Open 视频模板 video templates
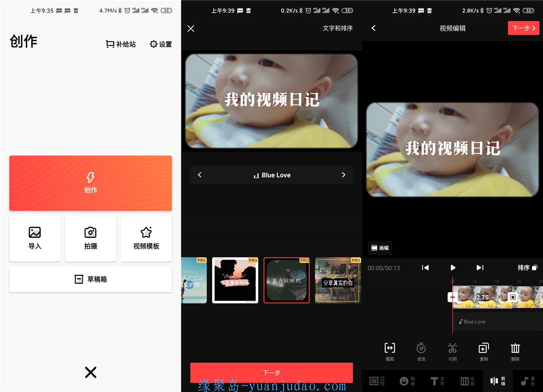543x392 pixels. (146, 239)
